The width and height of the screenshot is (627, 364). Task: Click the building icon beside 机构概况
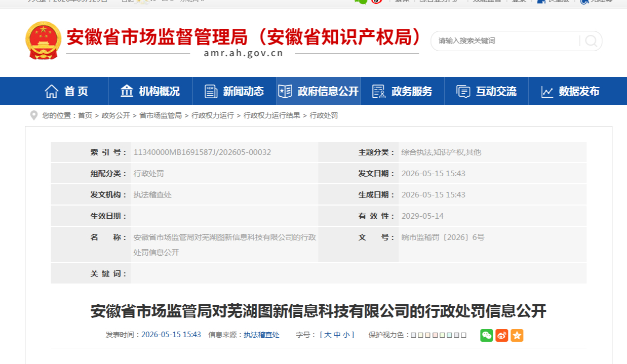(127, 91)
